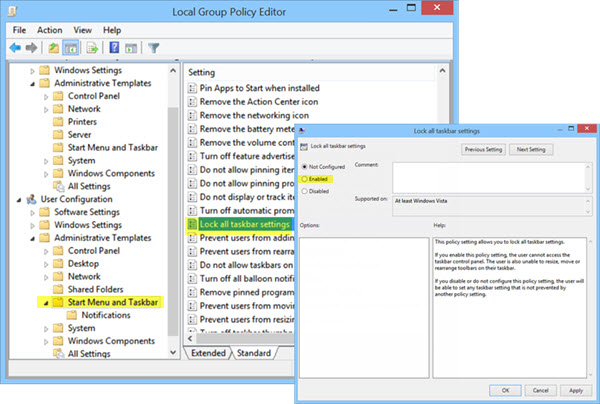Expand the Windows Components node under User Configuration

(x=46, y=341)
